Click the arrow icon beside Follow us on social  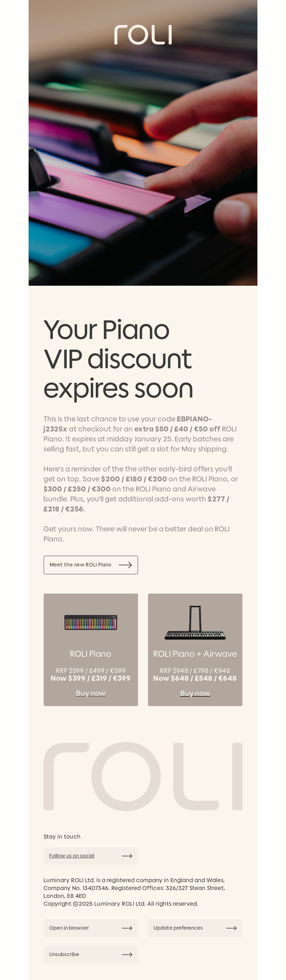(127, 856)
